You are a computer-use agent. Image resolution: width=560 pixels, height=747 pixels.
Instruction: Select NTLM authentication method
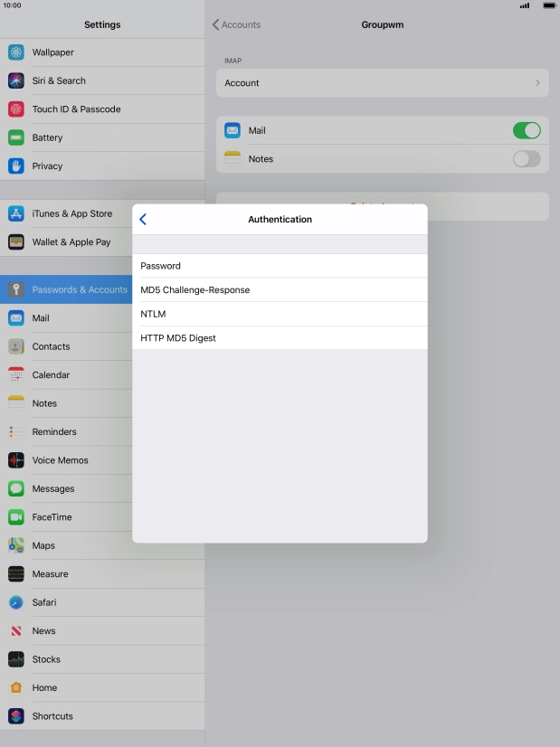279,314
